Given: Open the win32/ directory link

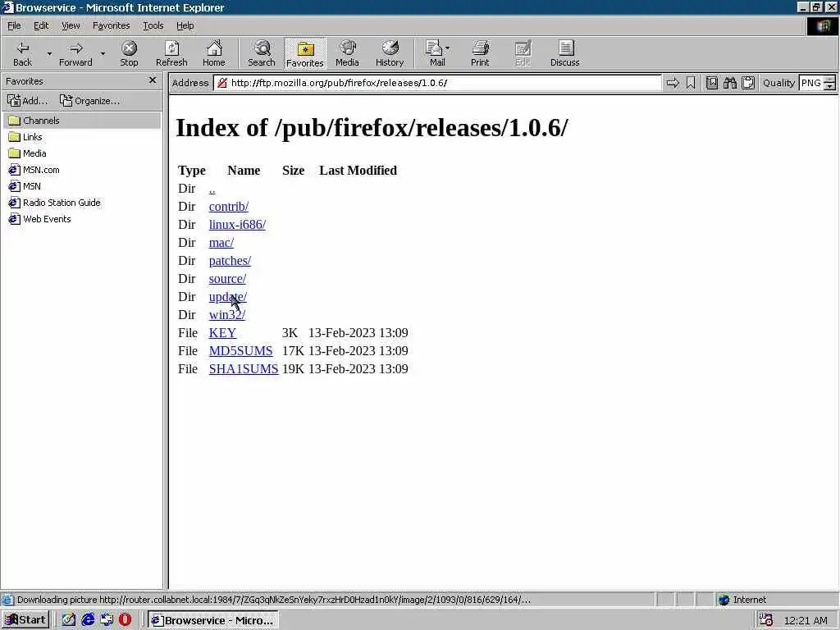Looking at the screenshot, I should [x=226, y=315].
